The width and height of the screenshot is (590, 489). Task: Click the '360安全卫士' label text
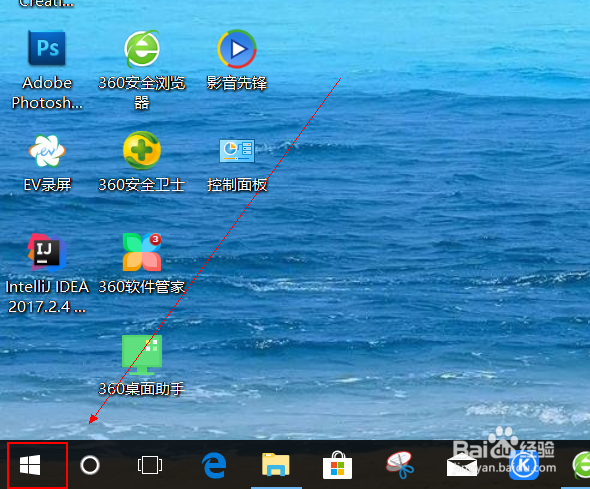(142, 185)
